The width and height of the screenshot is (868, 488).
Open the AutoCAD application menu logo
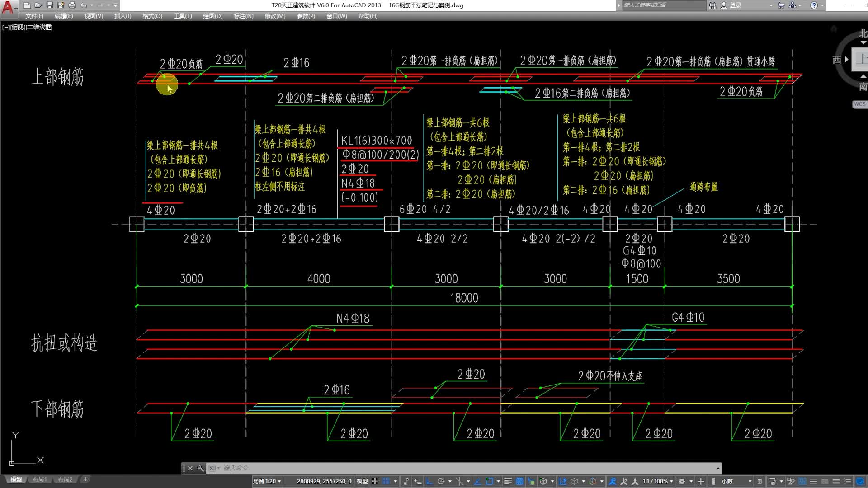coord(8,7)
